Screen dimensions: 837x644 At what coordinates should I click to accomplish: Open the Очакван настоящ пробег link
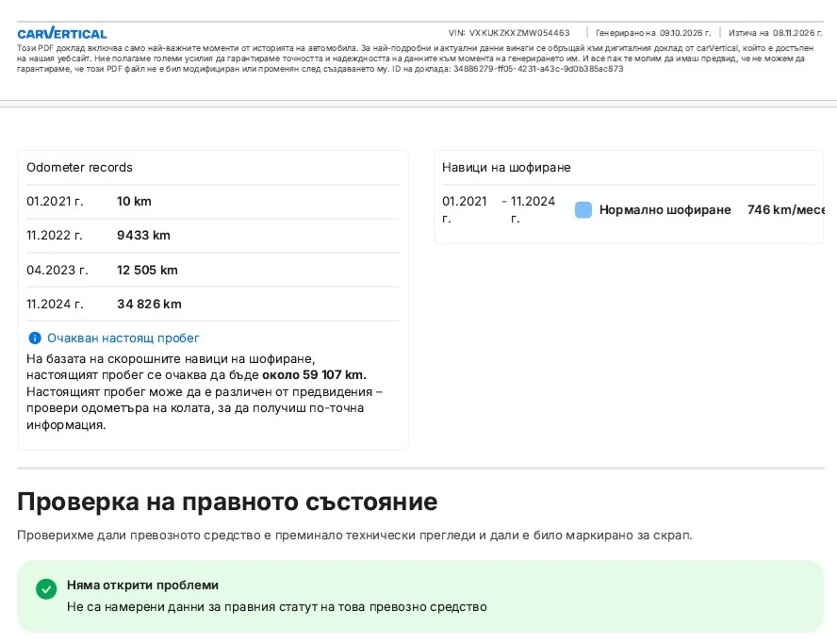(x=123, y=338)
